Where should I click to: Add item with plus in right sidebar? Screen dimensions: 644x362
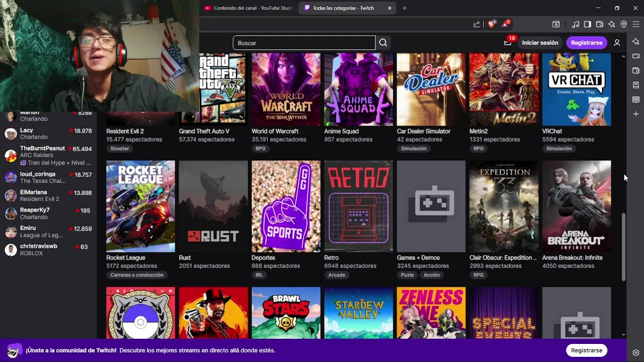(636, 114)
